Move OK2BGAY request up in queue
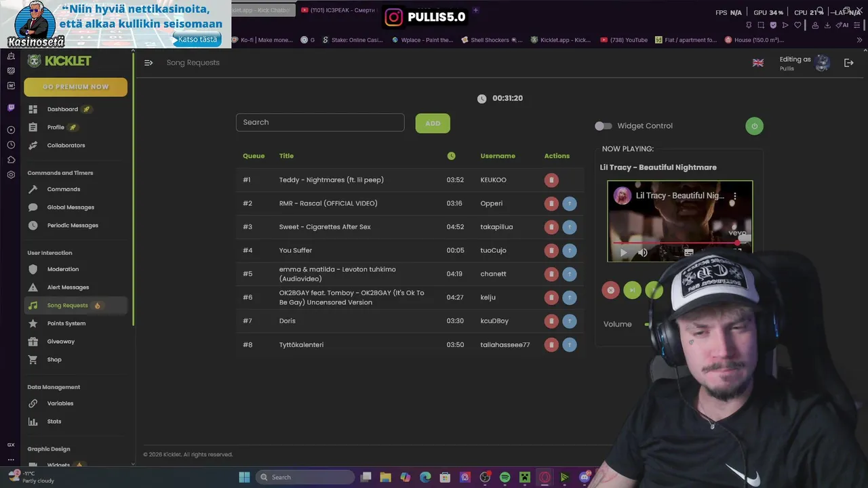Screen dimensions: 868x488 click(x=570, y=298)
